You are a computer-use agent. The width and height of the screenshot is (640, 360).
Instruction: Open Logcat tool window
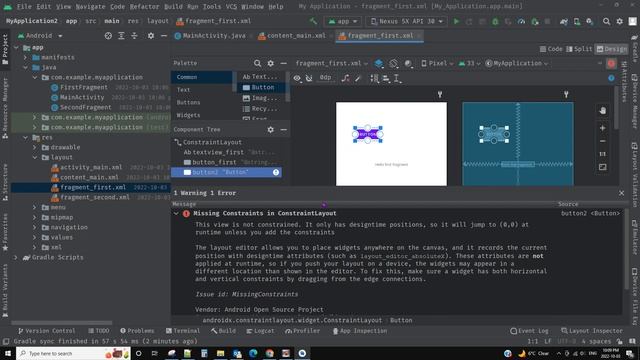260,331
